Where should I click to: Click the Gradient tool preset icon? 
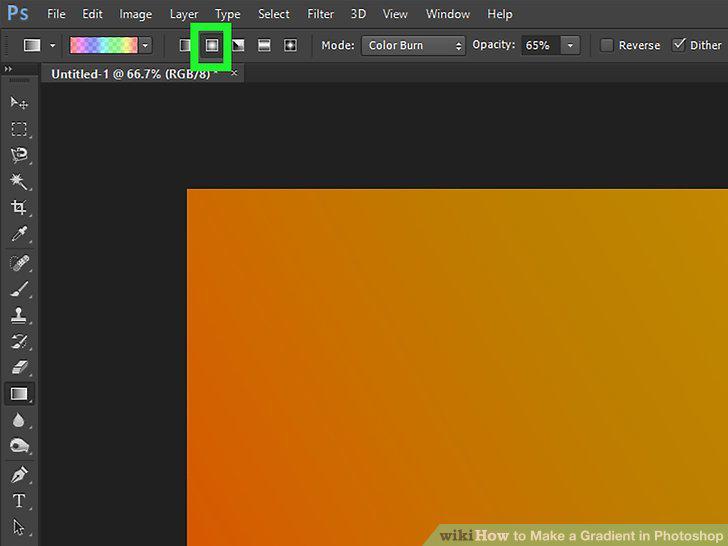click(32, 46)
